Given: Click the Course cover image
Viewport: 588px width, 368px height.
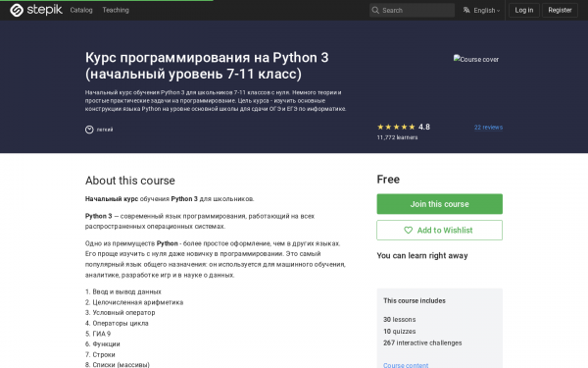Looking at the screenshot, I should [476, 59].
